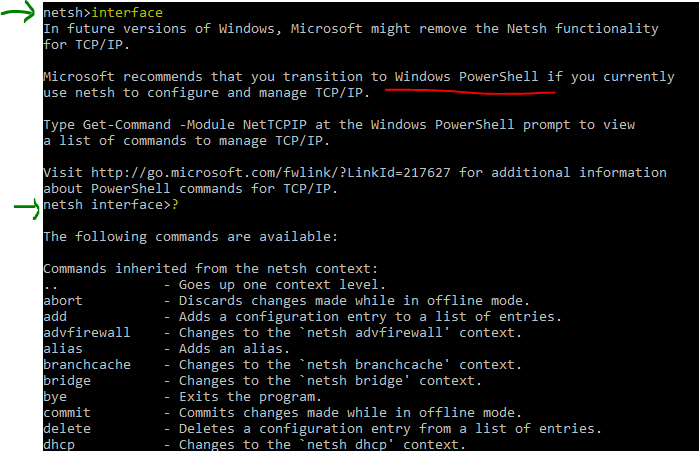Click the red underline beneath Windows PowerShell
The height and width of the screenshot is (451, 699).
(470, 91)
